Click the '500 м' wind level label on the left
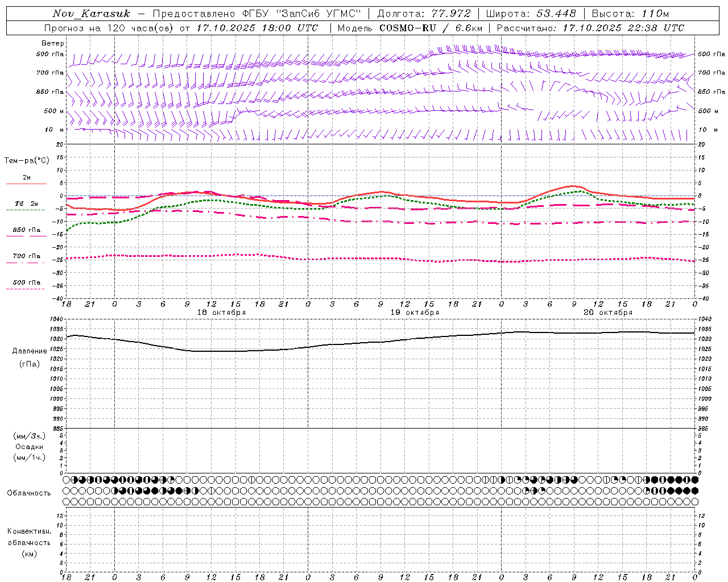 [x=54, y=111]
